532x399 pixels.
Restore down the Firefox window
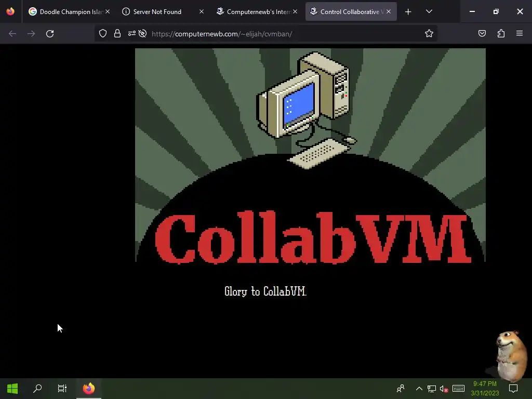[x=496, y=11]
